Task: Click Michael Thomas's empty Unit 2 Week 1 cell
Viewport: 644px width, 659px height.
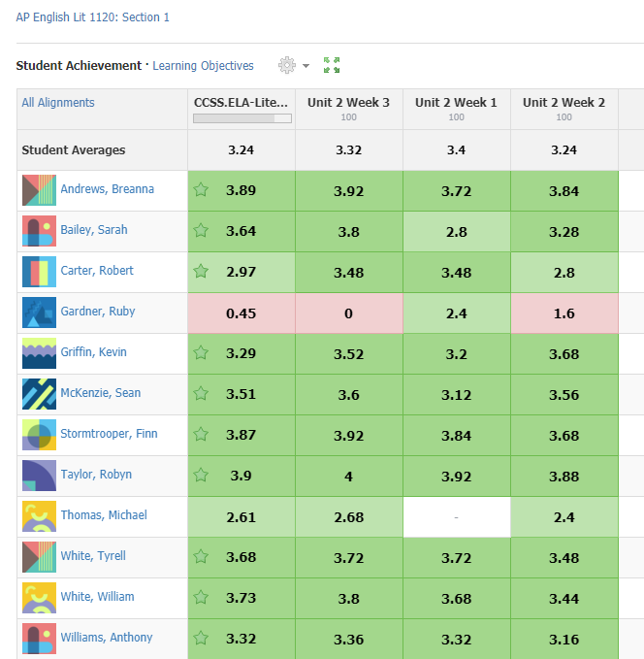Action: [456, 516]
